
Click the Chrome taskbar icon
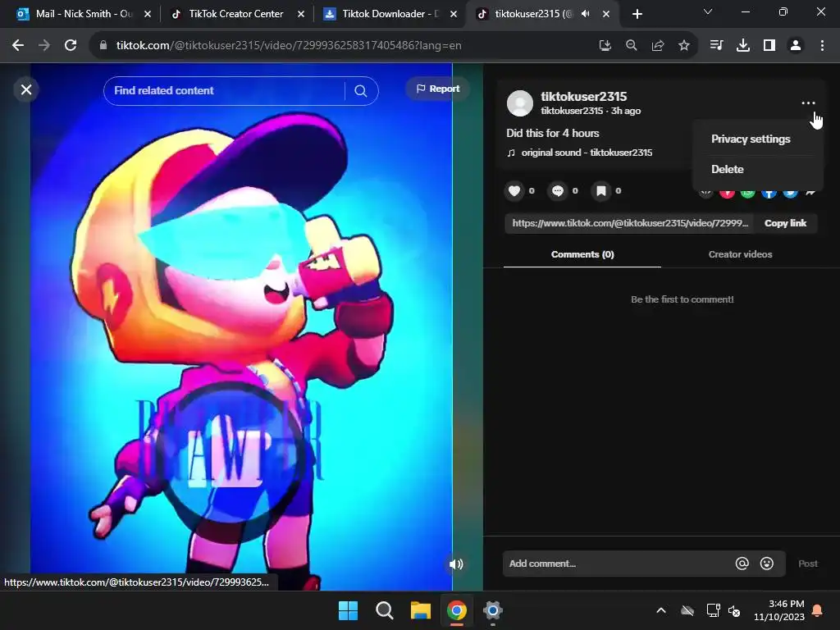click(x=456, y=610)
